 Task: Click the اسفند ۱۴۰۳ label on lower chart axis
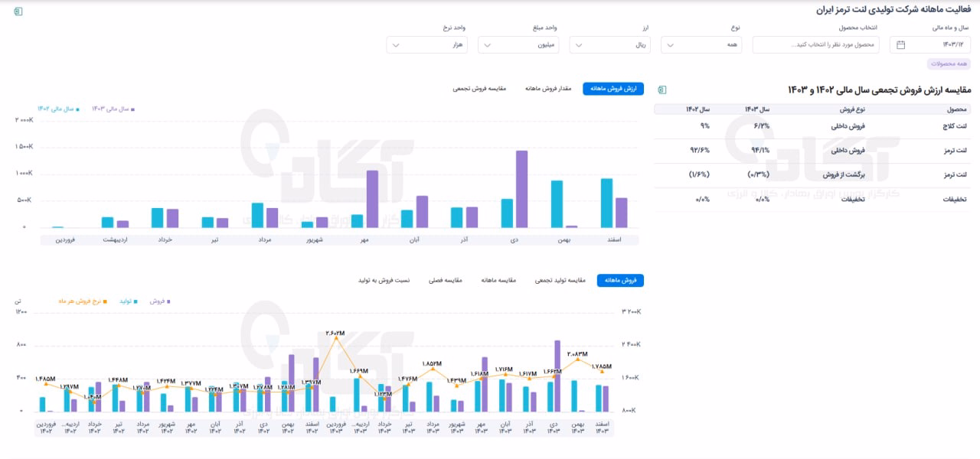point(602,427)
